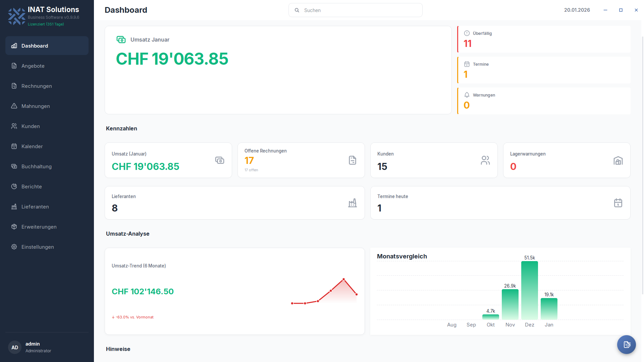Click the customers icon on the Kunden card
The width and height of the screenshot is (644, 362).
[485, 161]
